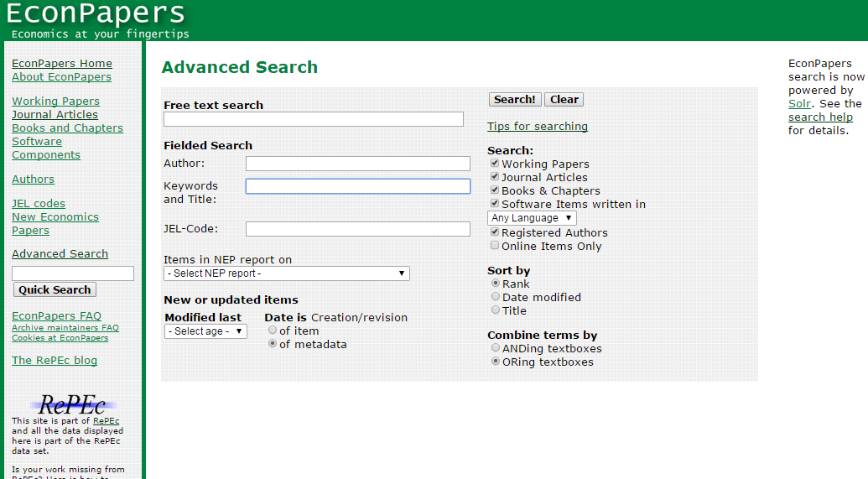Open Tips for searching link
This screenshot has height=479, width=868.
(538, 127)
